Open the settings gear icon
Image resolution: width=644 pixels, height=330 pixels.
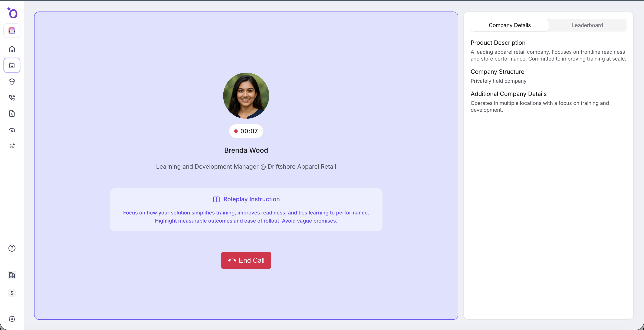tap(12, 319)
